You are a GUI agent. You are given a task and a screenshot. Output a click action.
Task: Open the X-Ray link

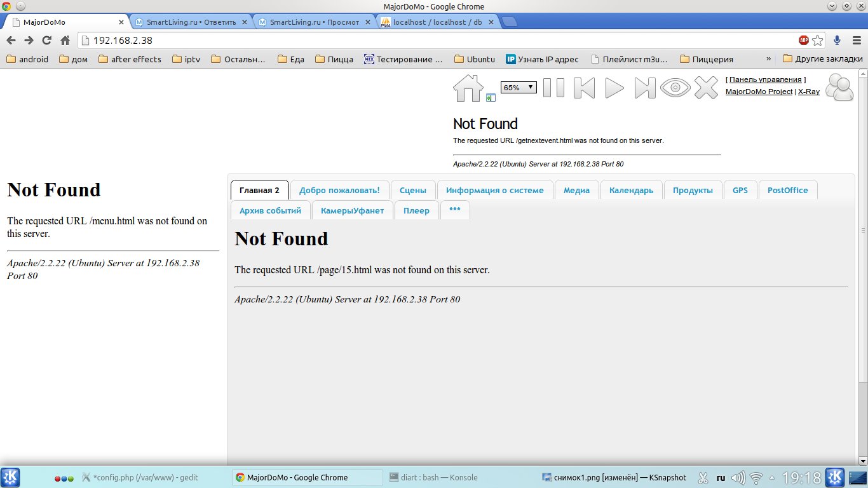tap(809, 91)
